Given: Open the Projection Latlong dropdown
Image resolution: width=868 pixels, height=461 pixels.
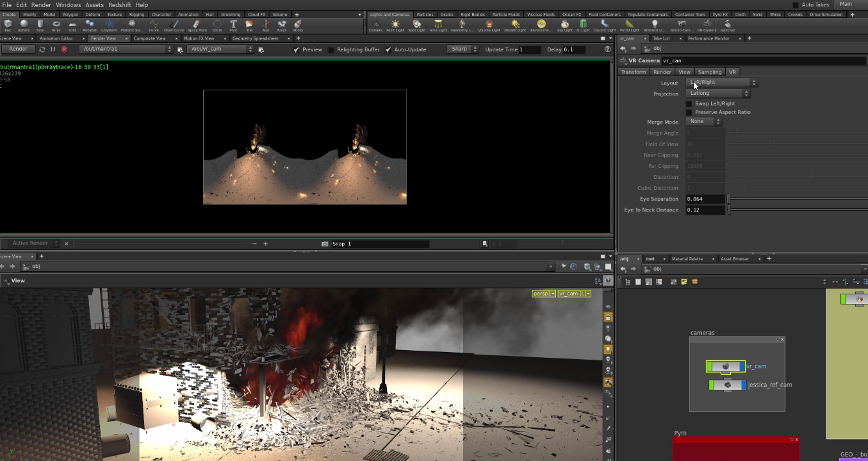Looking at the screenshot, I should click(x=717, y=94).
